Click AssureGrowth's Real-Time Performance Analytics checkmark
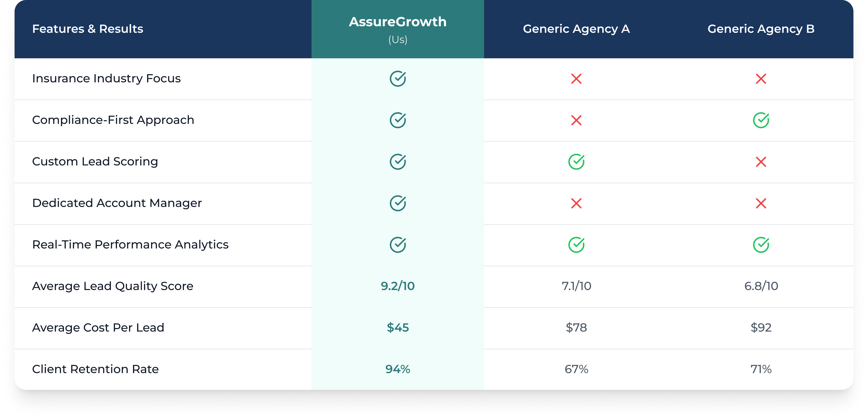Image resolution: width=868 pixels, height=419 pixels. click(398, 245)
